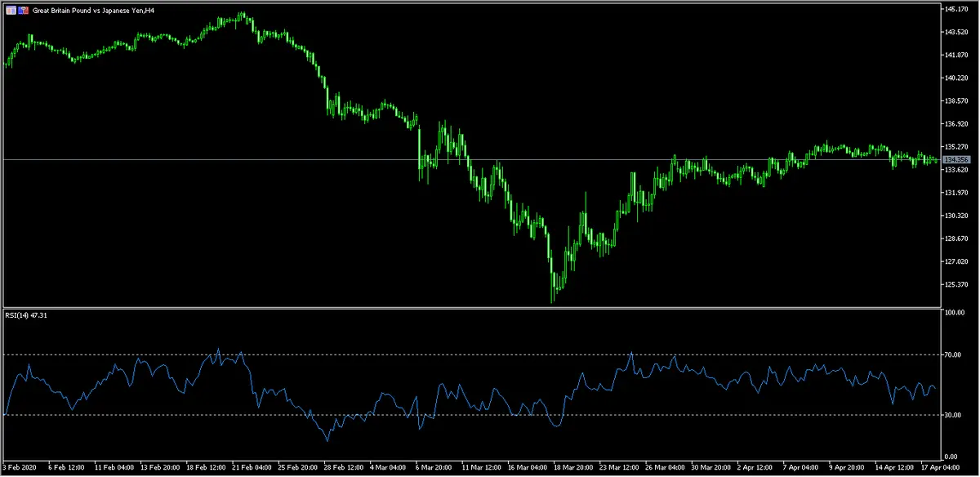Screen dimensions: 980x477
Task: Click the 140.220 price scale value
Action: pos(954,78)
